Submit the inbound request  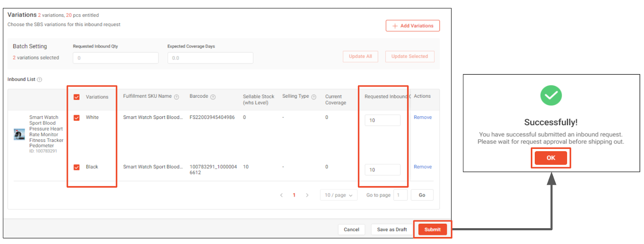click(x=432, y=229)
